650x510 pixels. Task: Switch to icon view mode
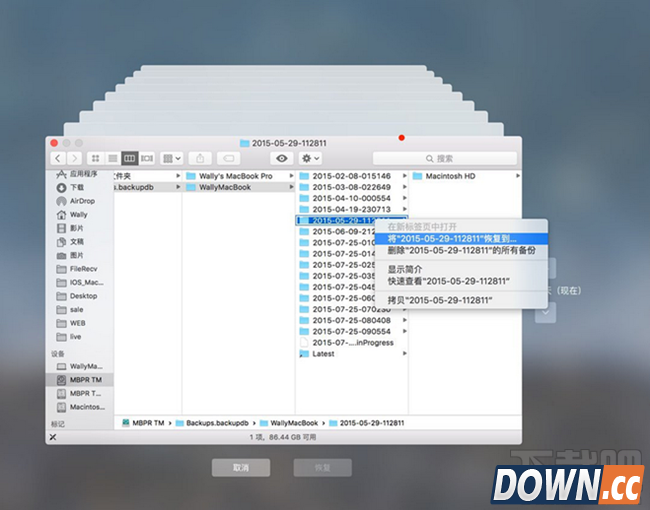tap(96, 158)
